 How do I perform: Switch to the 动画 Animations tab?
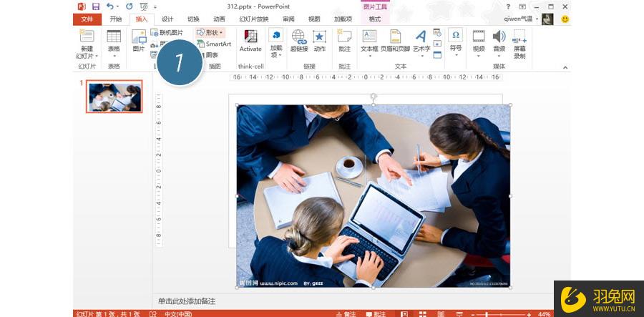pos(220,19)
